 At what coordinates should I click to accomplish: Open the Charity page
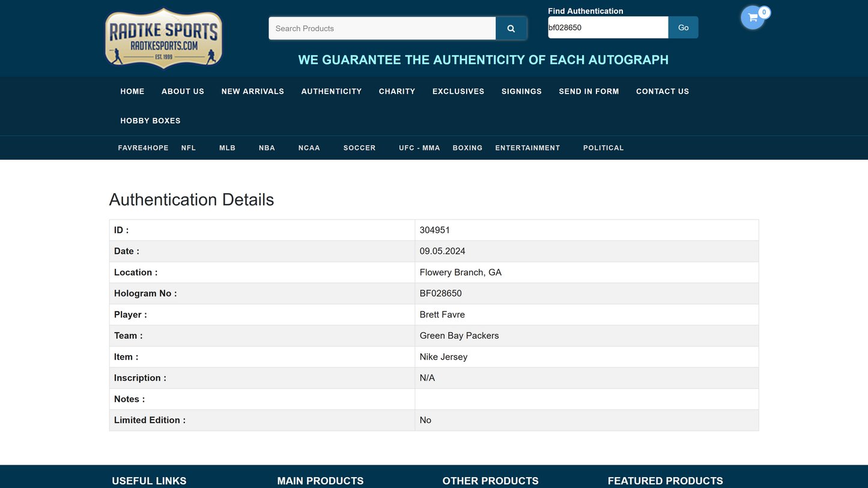397,91
